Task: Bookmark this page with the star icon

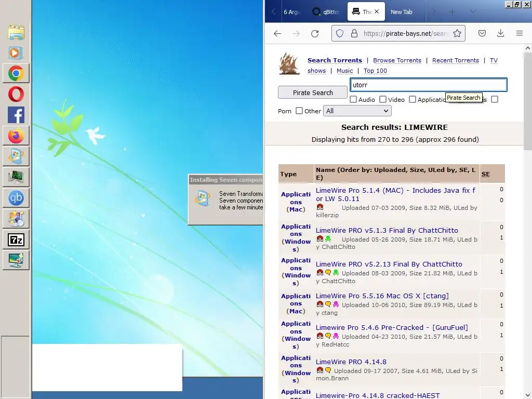Action: click(x=457, y=33)
